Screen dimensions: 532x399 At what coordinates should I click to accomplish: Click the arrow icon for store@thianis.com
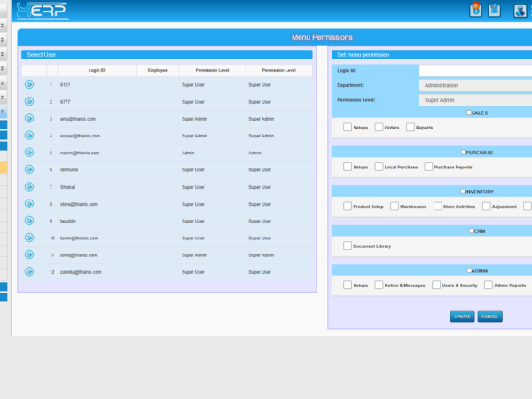(29, 204)
